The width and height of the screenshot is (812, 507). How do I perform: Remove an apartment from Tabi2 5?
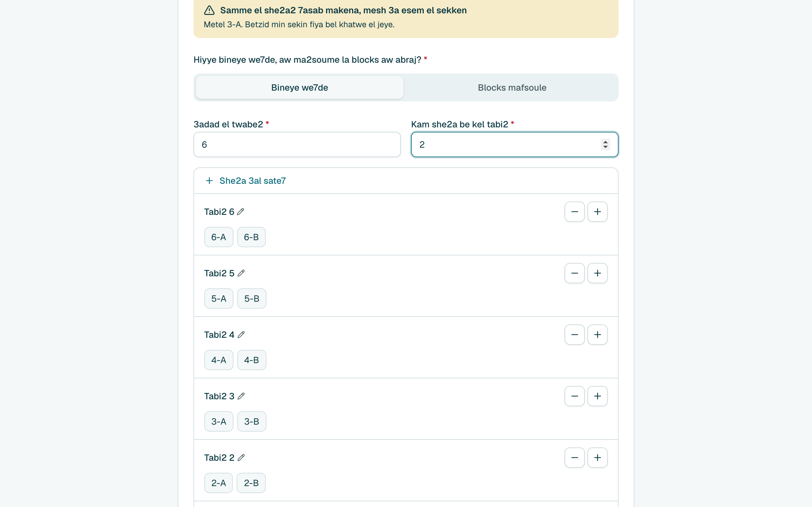pyautogui.click(x=574, y=273)
